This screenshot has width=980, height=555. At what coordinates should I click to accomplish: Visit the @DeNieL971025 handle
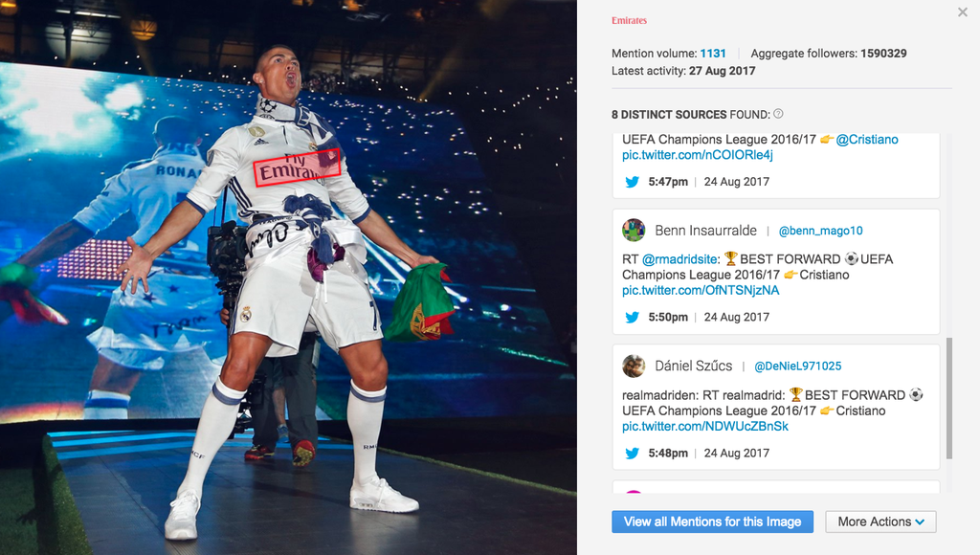798,366
